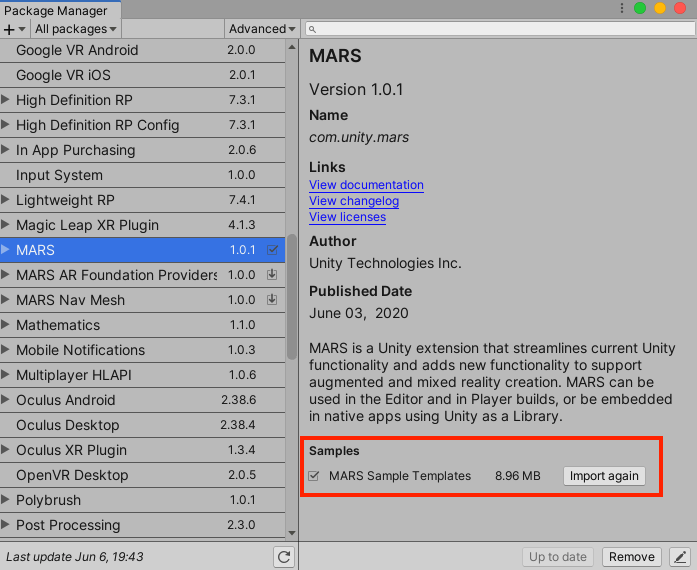Click the package list scrollbar thumb
The height and width of the screenshot is (570, 697).
292,297
